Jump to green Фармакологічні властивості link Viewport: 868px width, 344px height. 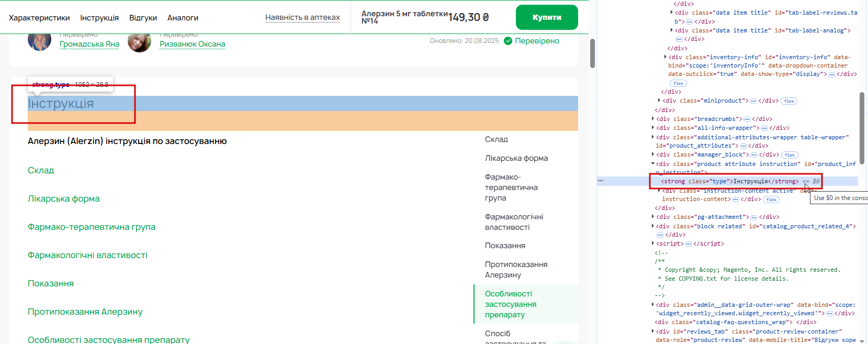coord(88,255)
